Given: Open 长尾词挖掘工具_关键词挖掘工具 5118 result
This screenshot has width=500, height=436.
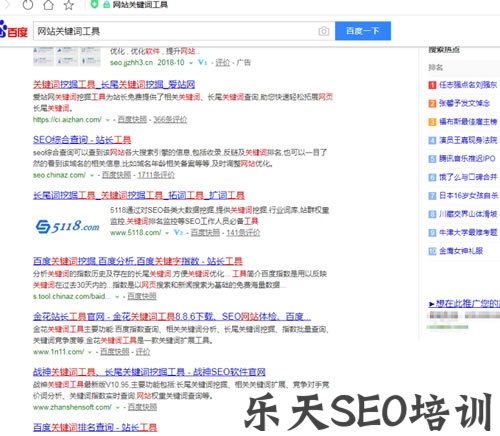Looking at the screenshot, I should click(139, 195).
